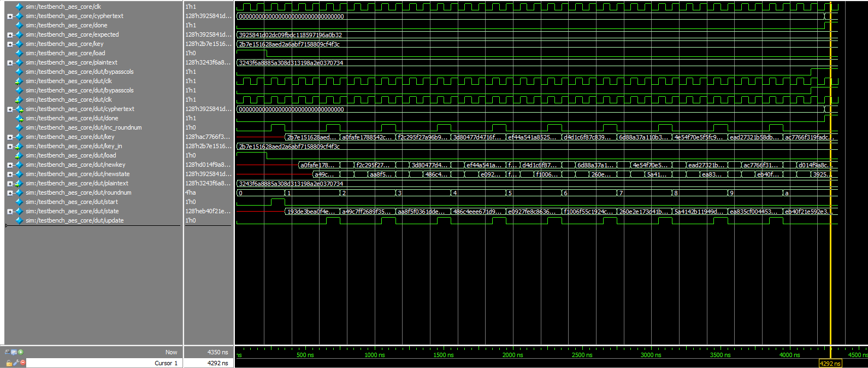This screenshot has height=368, width=868.
Task: Click signal icon beside dut/start
Action: click(20, 202)
